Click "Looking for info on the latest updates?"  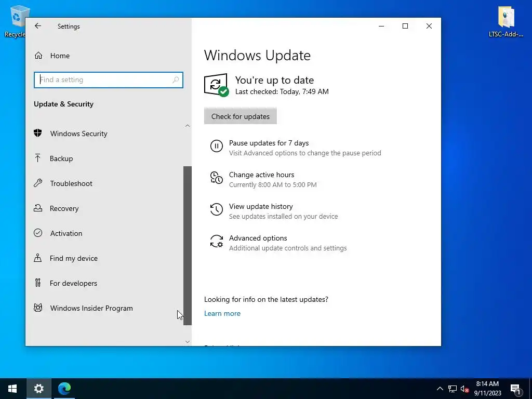(x=267, y=299)
